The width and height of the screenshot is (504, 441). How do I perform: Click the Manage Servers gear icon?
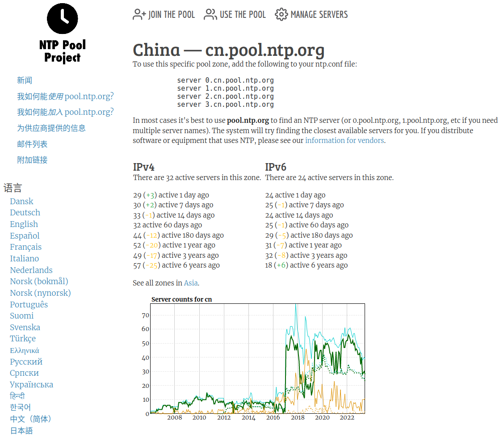pos(281,14)
